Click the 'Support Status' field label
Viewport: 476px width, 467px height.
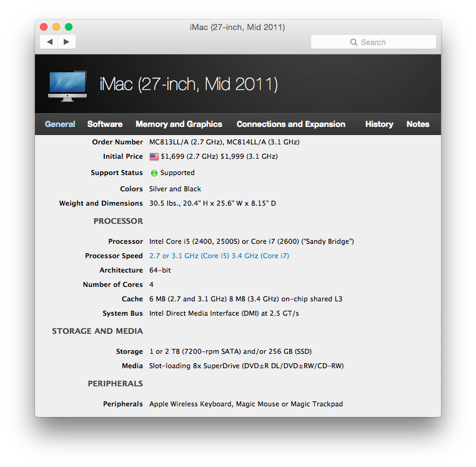(x=117, y=173)
